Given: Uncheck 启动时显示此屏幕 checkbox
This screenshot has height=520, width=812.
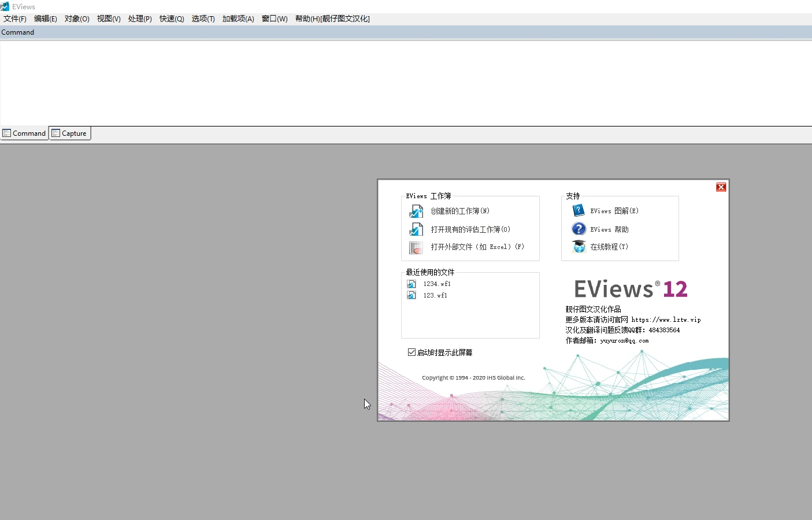Looking at the screenshot, I should (411, 352).
